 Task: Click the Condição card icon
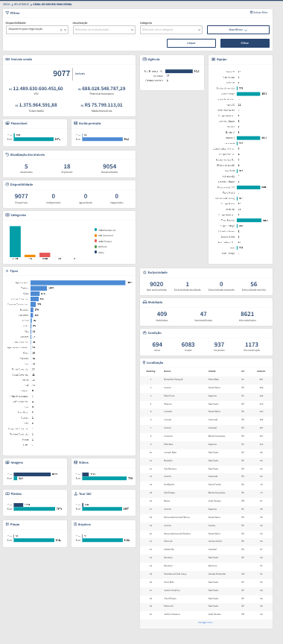point(144,332)
